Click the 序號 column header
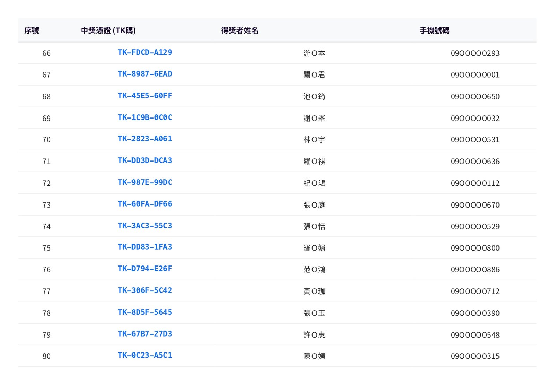Image resolution: width=555 pixels, height=392 pixels. (x=32, y=31)
